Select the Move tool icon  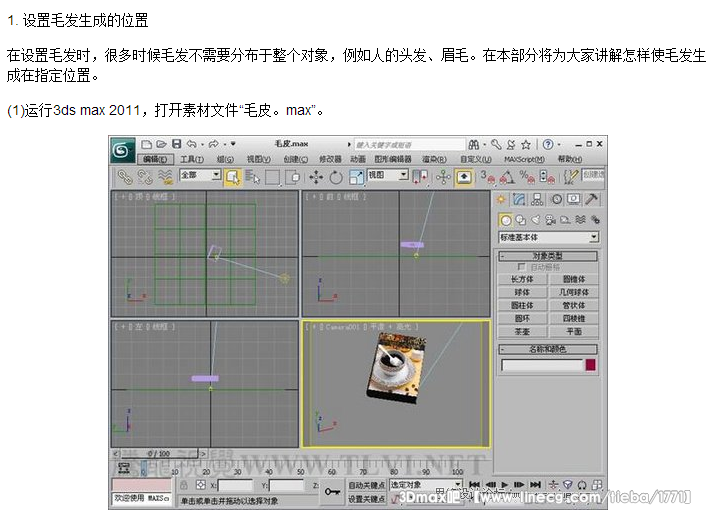pos(316,177)
